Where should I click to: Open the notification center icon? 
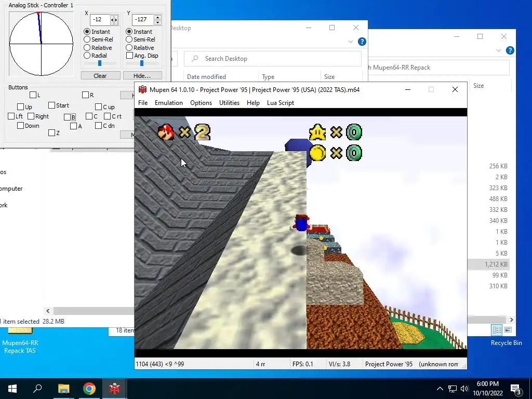point(515,389)
